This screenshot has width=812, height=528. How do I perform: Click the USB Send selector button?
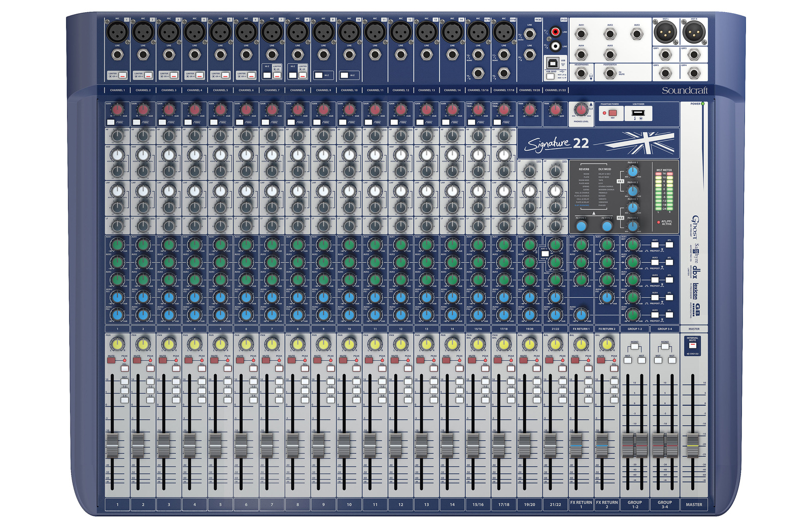click(x=550, y=76)
